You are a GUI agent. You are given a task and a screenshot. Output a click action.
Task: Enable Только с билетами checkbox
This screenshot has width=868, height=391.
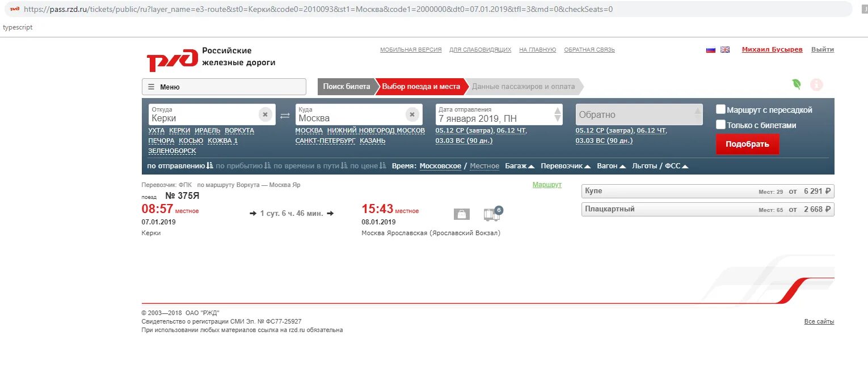[x=720, y=125]
